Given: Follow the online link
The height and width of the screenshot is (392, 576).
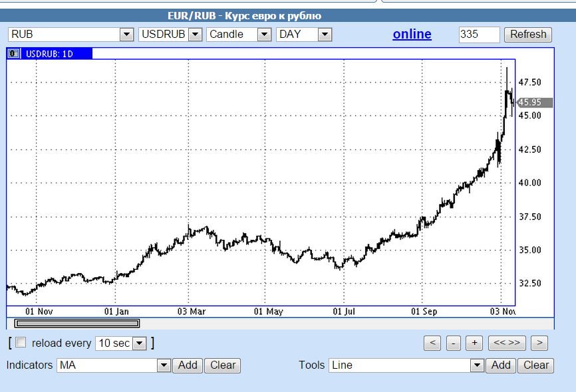Looking at the screenshot, I should point(412,35).
